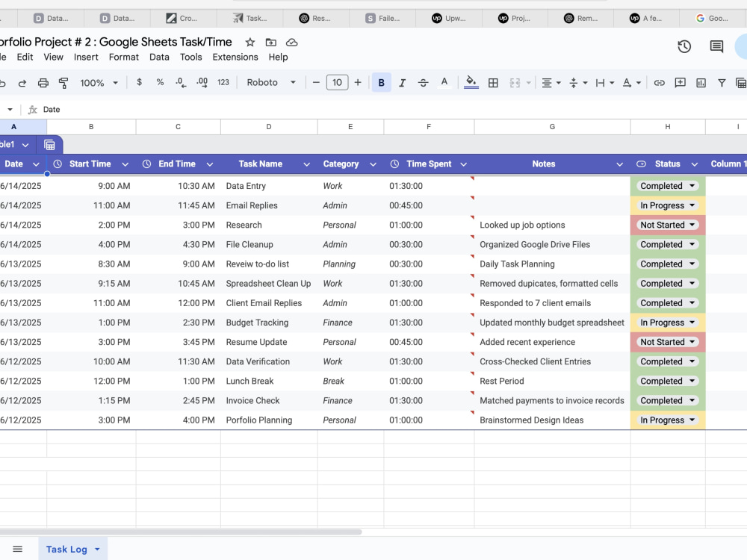The image size is (747, 560).
Task: Select the Rest Period notes cell
Action: tap(552, 381)
